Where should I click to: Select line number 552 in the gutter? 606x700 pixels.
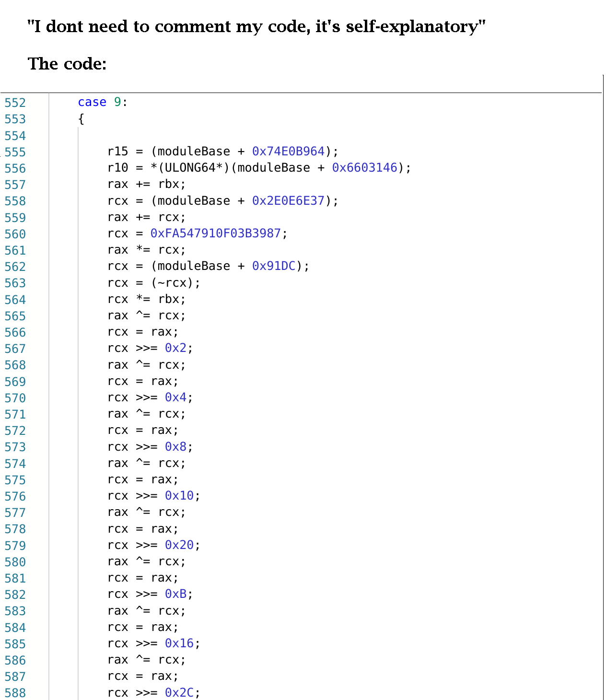click(15, 102)
